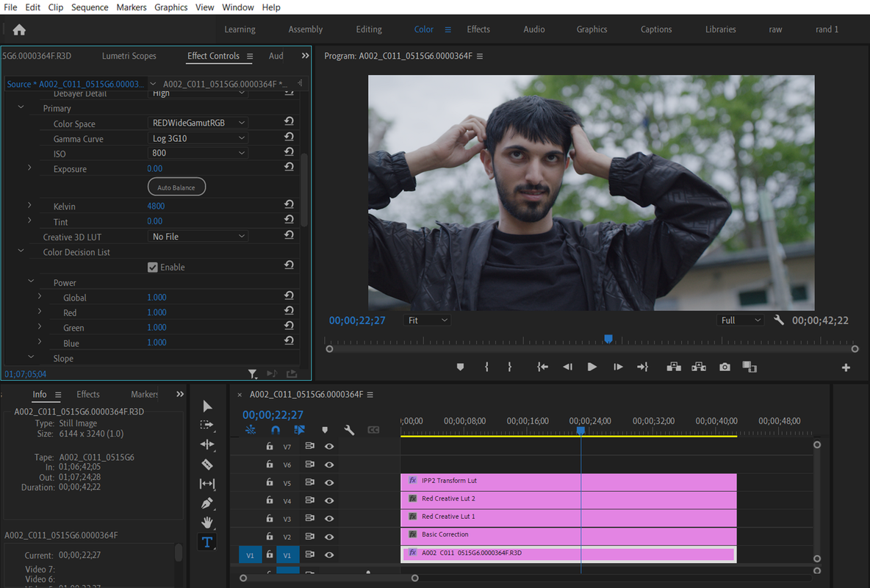The width and height of the screenshot is (870, 588).
Task: Toggle sync lock on V7
Action: [x=309, y=446]
